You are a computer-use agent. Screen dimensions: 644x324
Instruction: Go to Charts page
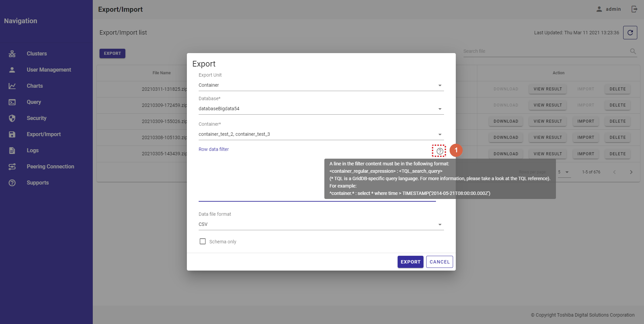[x=35, y=86]
